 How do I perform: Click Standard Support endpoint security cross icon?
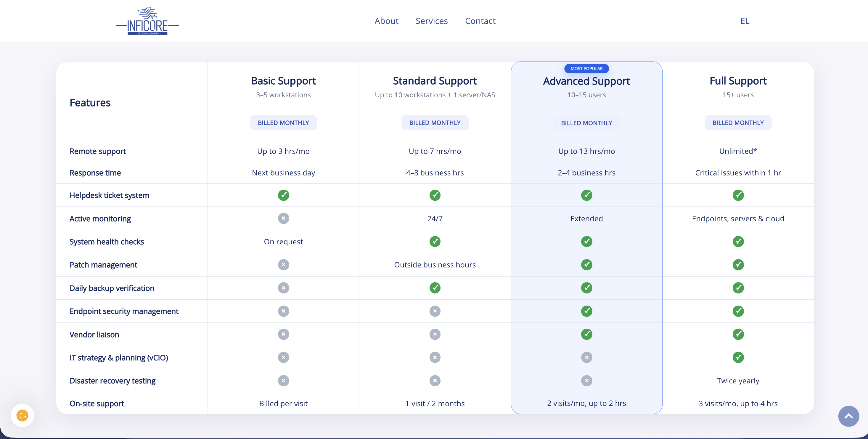coord(435,311)
